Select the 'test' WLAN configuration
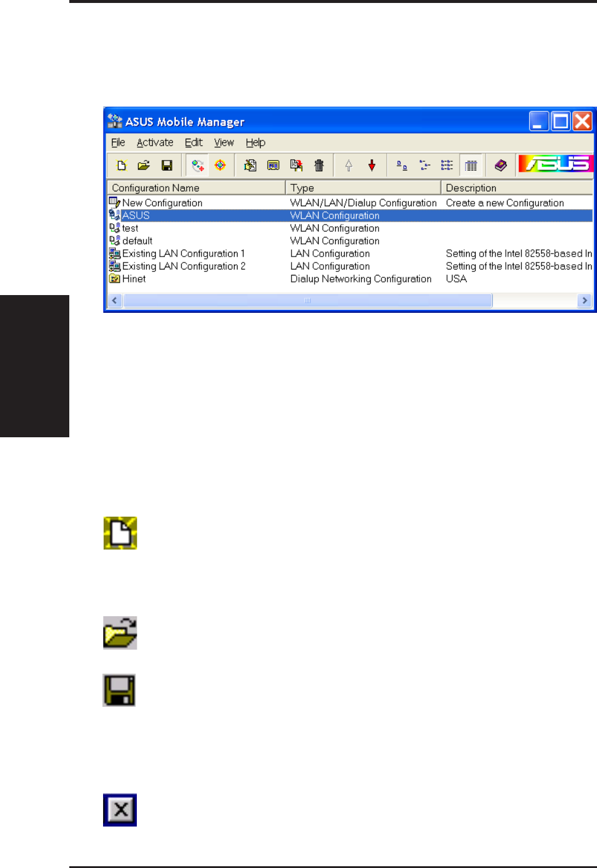Screen dimensions: 597x868 pos(350,228)
